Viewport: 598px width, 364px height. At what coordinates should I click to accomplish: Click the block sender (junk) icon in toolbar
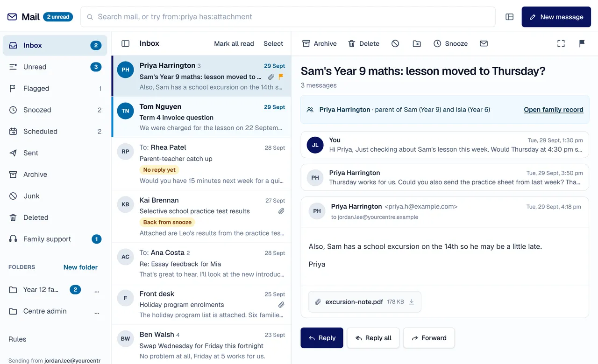[395, 43]
